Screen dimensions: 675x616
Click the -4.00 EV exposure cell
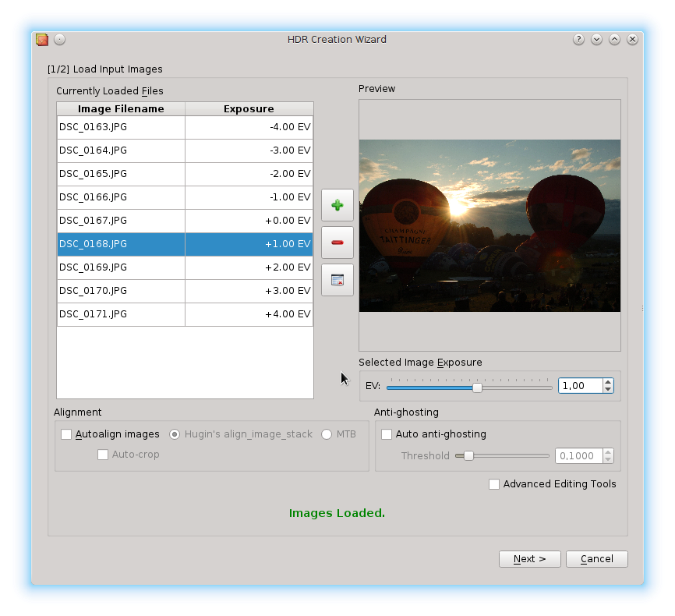[x=249, y=127]
